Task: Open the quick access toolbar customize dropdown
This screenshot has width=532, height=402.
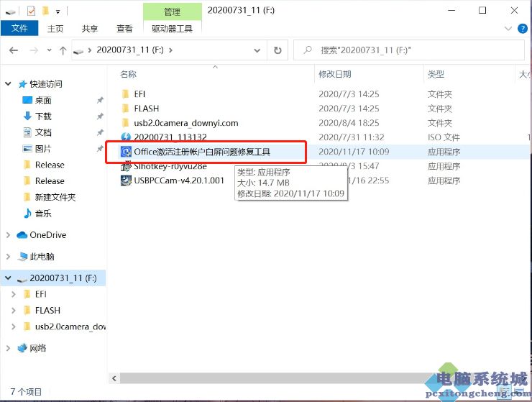Action: coord(58,12)
